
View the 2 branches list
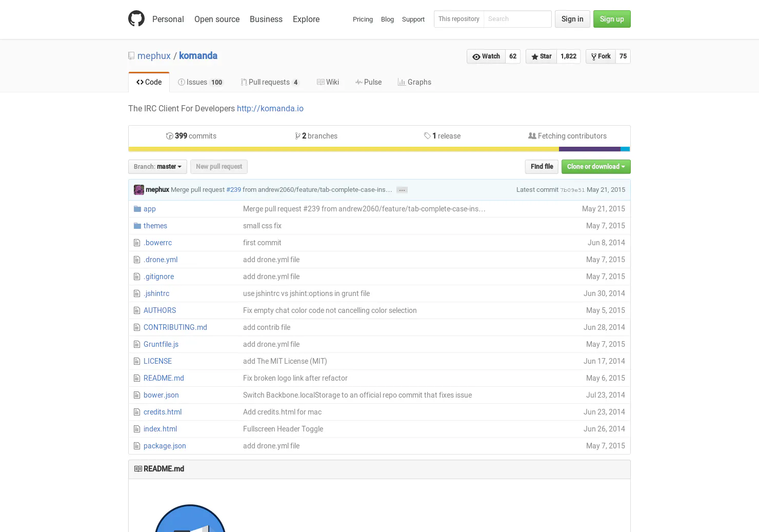point(316,136)
